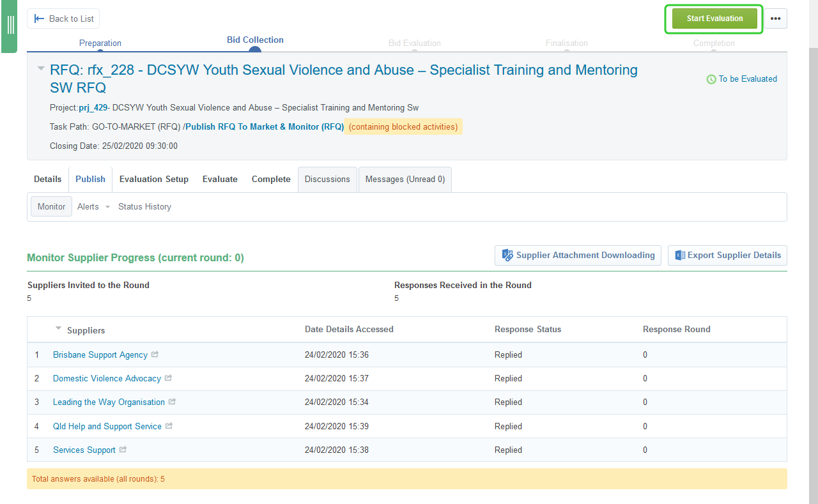
Task: Click Export Supplier Details button
Action: coord(727,256)
